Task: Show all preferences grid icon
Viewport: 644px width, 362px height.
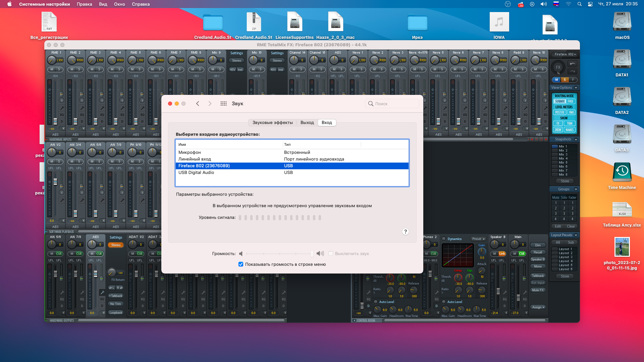Action: tap(223, 104)
